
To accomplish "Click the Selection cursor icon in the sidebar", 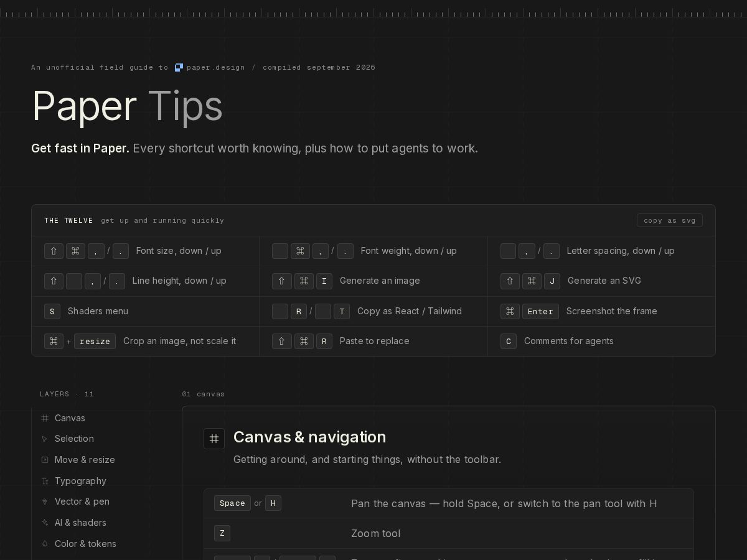I will (45, 439).
